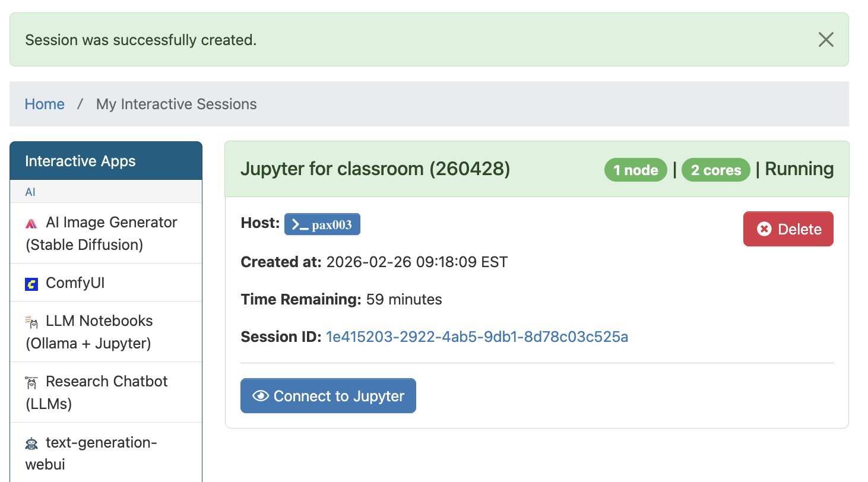Click the text-generation-webui app icon
Image resolution: width=868 pixels, height=482 pixels.
33,442
